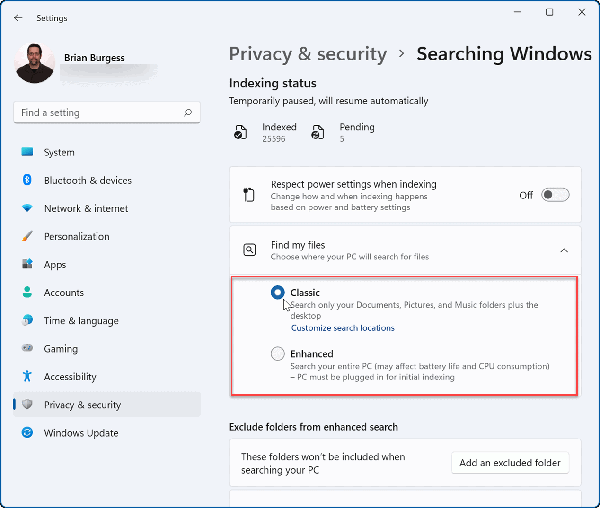Open the Accounts section
Viewport: 600px width, 508px height.
[107, 292]
